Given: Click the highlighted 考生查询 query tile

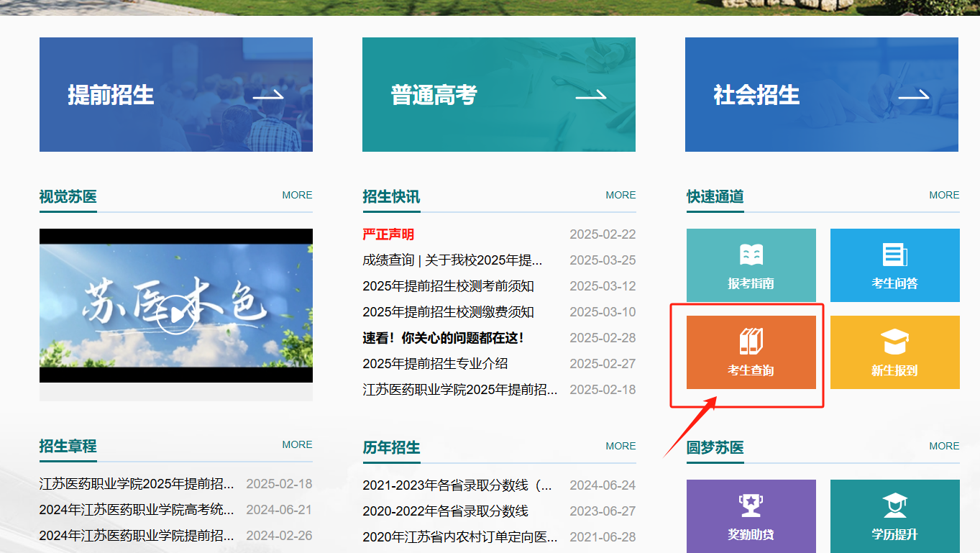Looking at the screenshot, I should [751, 352].
